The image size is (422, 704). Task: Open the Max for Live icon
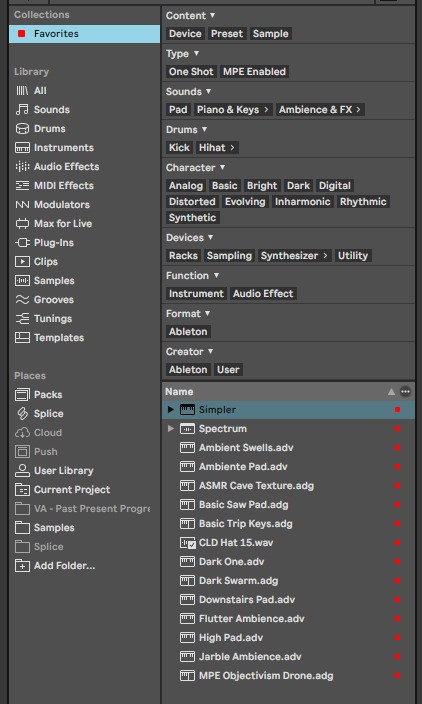(x=22, y=224)
